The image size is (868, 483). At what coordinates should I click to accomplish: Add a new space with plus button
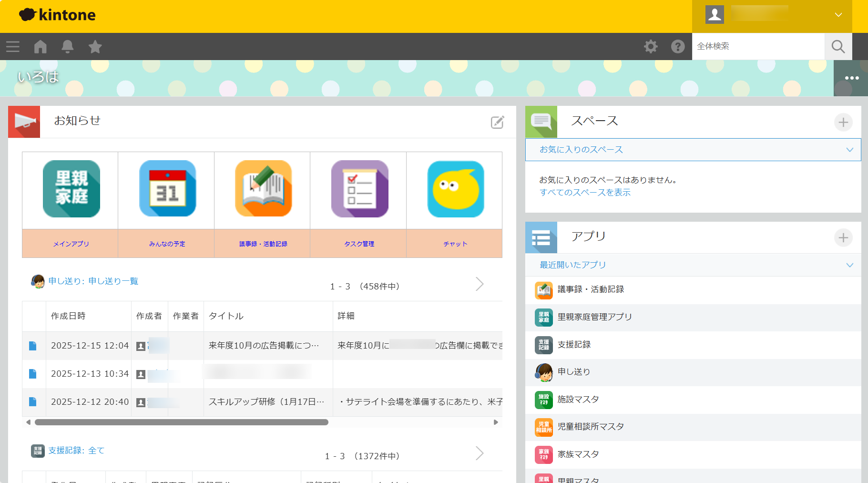tap(843, 123)
